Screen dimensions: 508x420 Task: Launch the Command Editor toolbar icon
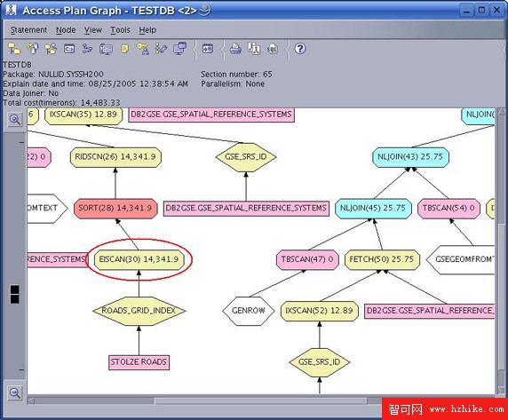(69, 49)
